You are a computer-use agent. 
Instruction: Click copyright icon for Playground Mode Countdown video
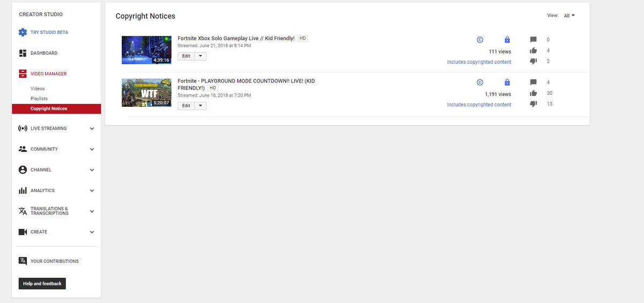[480, 83]
